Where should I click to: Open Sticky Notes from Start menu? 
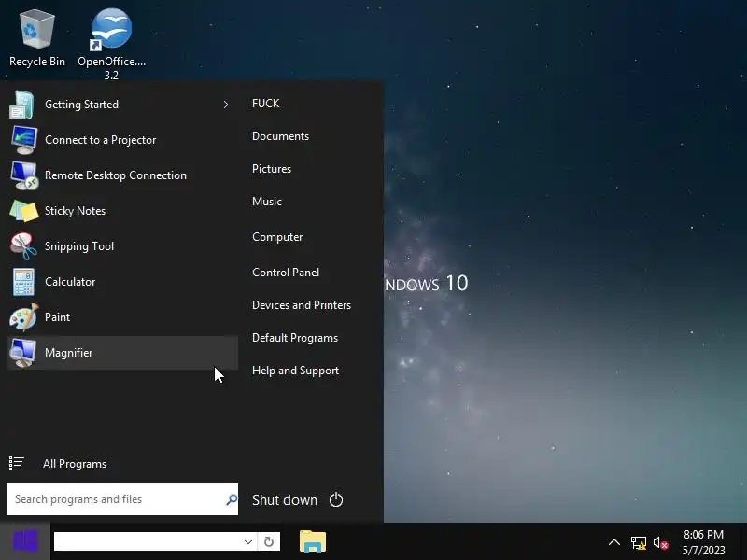122,211
